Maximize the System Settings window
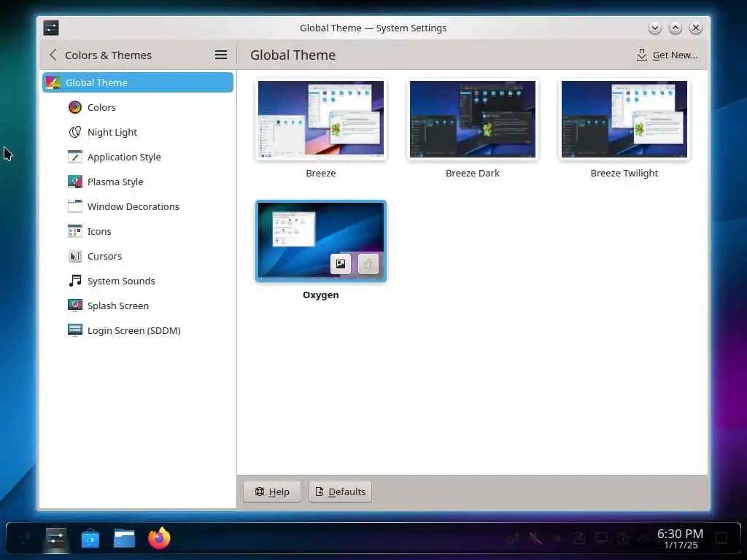 [x=676, y=28]
